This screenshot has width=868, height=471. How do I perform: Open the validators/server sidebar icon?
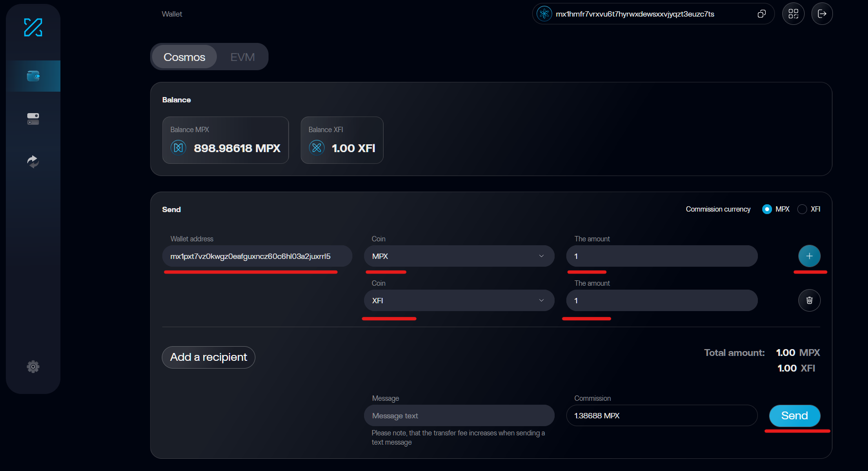(x=33, y=118)
